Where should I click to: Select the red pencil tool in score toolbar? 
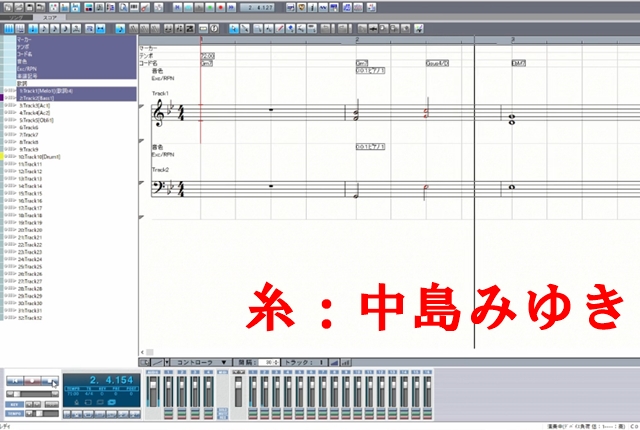click(280, 29)
